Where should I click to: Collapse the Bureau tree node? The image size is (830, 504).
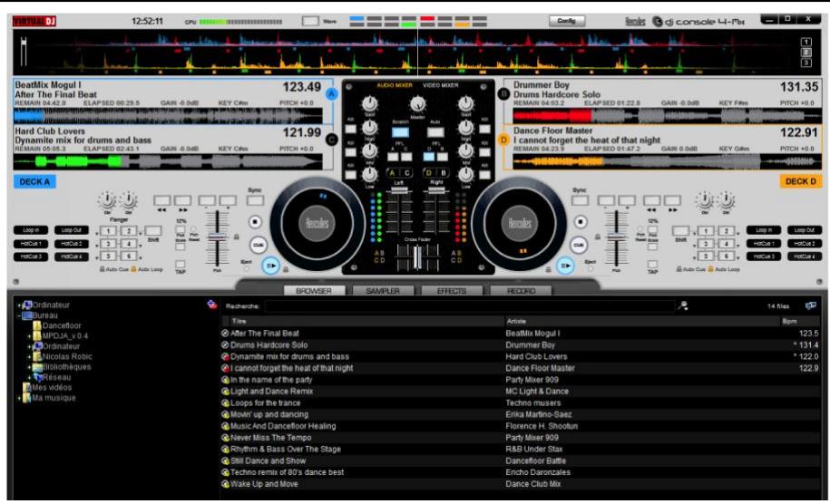tap(19, 315)
